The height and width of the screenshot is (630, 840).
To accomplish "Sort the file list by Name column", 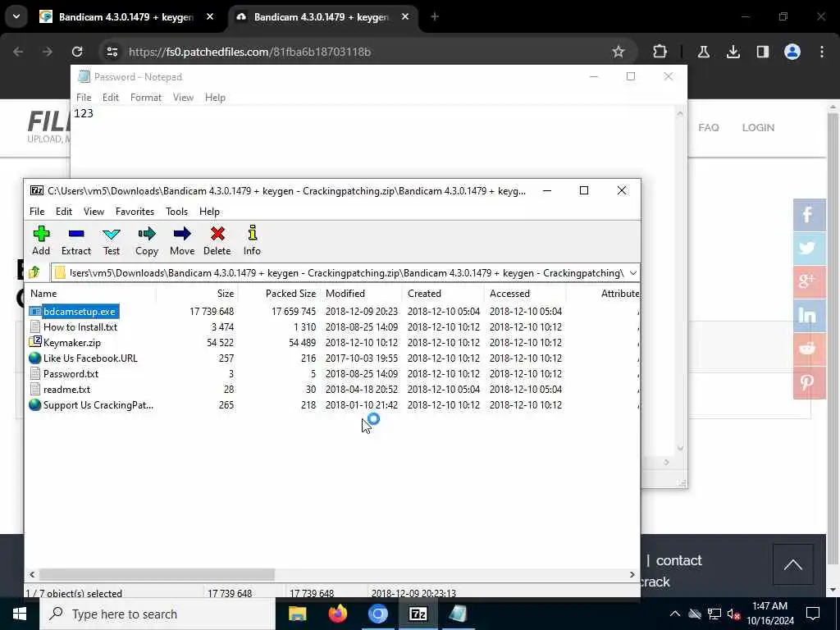I will point(92,293).
